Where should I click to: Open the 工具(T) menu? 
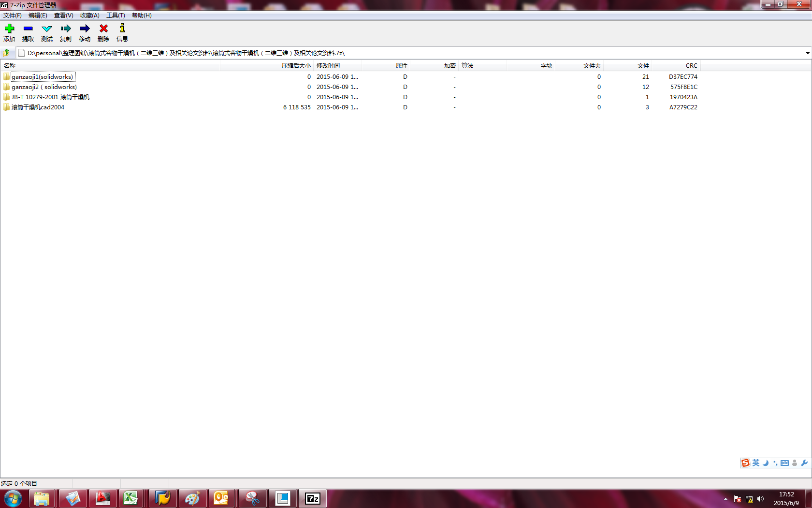coord(116,15)
